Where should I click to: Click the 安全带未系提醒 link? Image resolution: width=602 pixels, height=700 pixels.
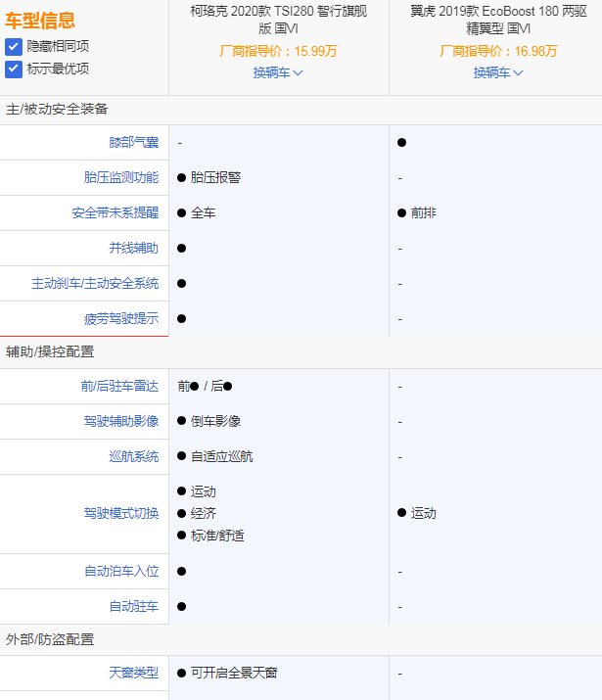pyautogui.click(x=115, y=213)
